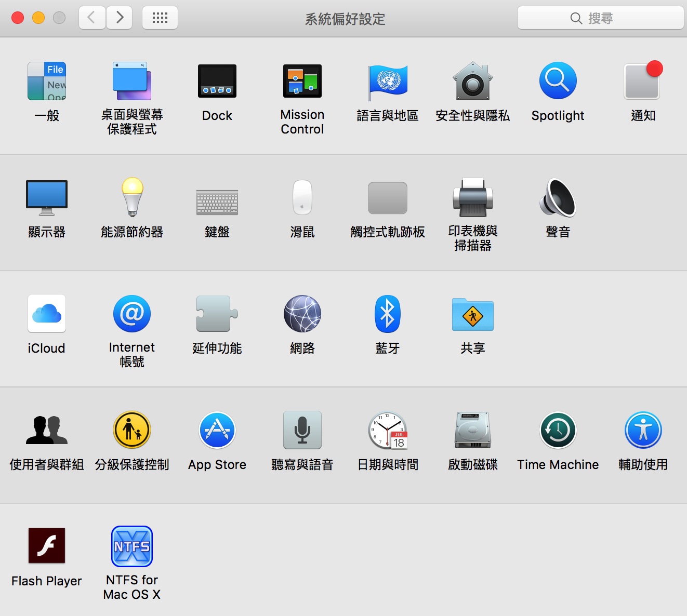687x616 pixels.
Task: Open 觸控式軌跡板 trackpad preferences
Action: point(388,198)
